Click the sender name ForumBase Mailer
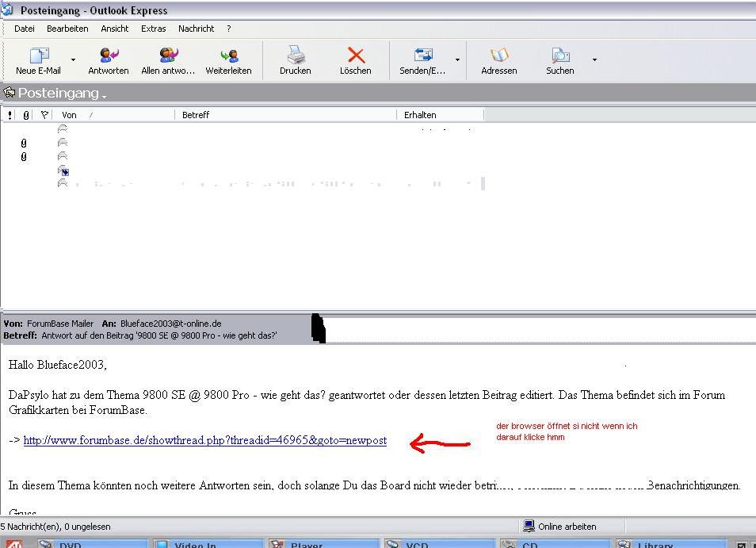The height and width of the screenshot is (548, 756). (x=60, y=324)
